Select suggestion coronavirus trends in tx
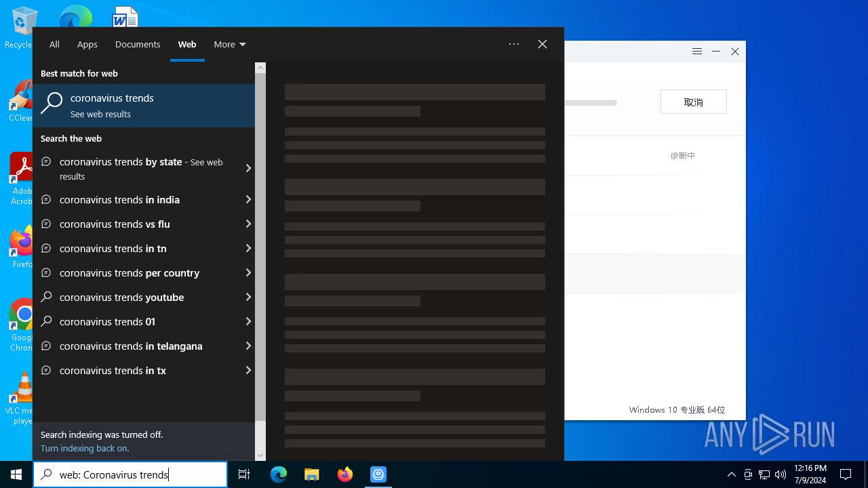868x488 pixels. pos(137,370)
